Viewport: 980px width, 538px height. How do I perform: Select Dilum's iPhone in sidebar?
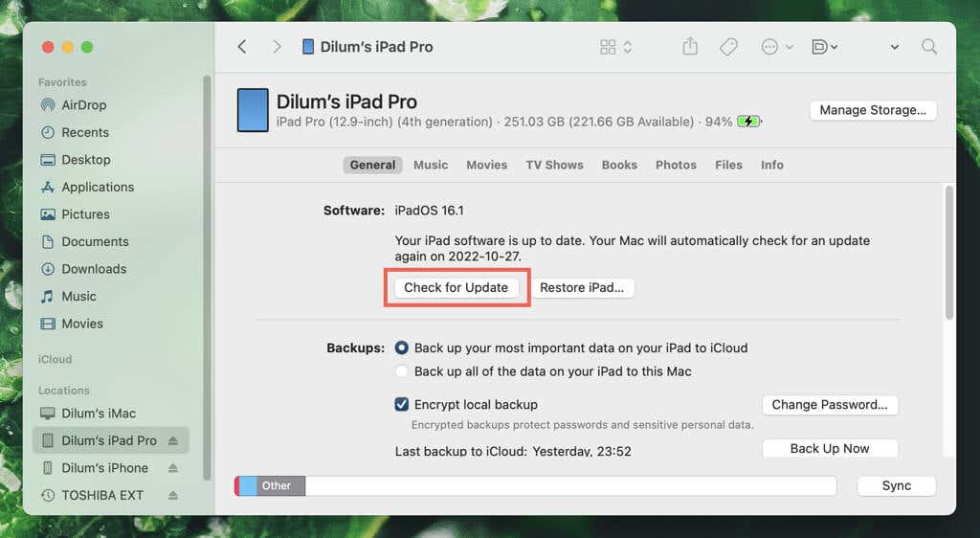94,468
